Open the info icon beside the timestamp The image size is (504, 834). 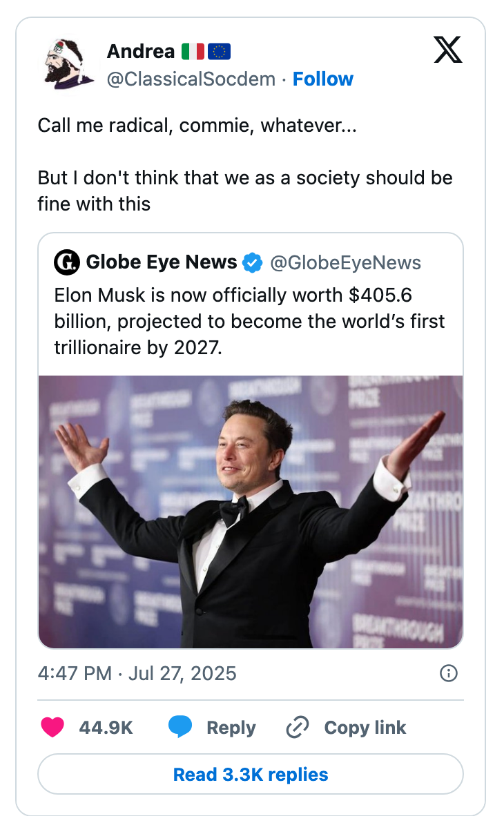tap(449, 673)
